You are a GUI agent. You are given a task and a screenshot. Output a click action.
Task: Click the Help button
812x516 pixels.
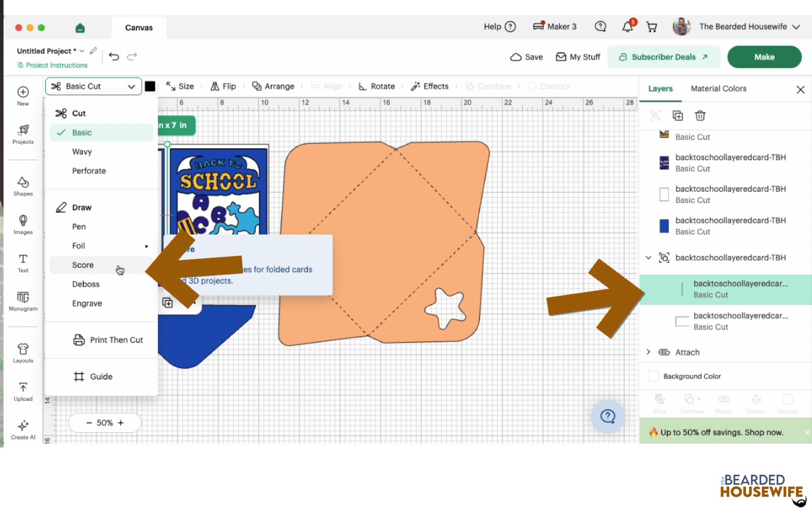coord(500,26)
